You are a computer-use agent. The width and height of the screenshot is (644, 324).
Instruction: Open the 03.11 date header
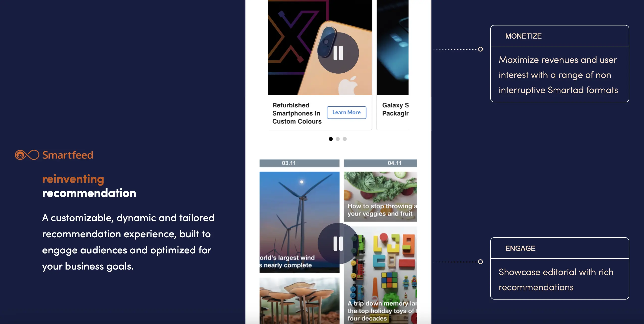coord(299,163)
